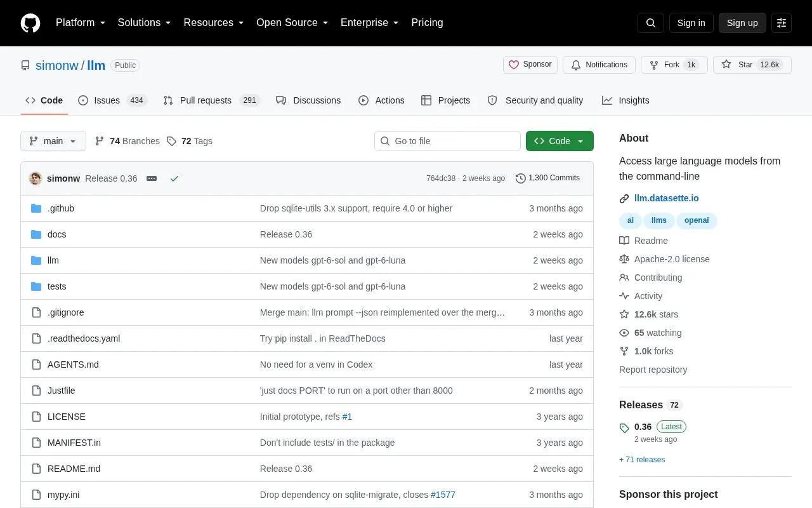Fork the repository button
This screenshot has width=812, height=508.
674,65
